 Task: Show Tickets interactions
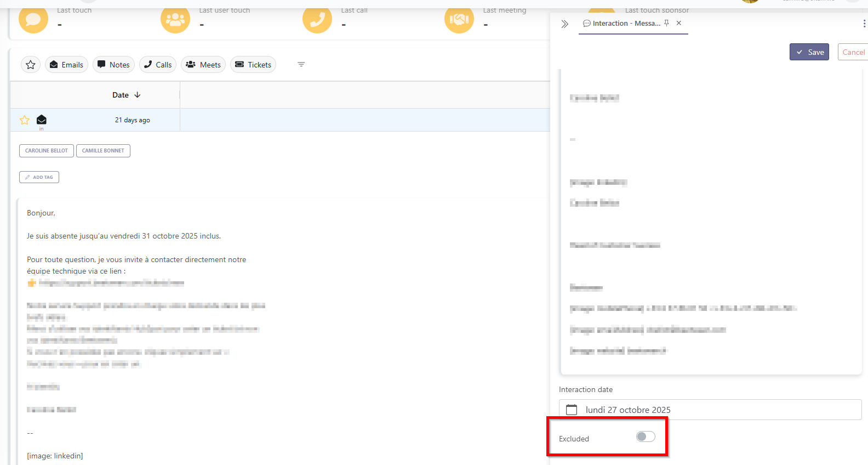click(253, 65)
